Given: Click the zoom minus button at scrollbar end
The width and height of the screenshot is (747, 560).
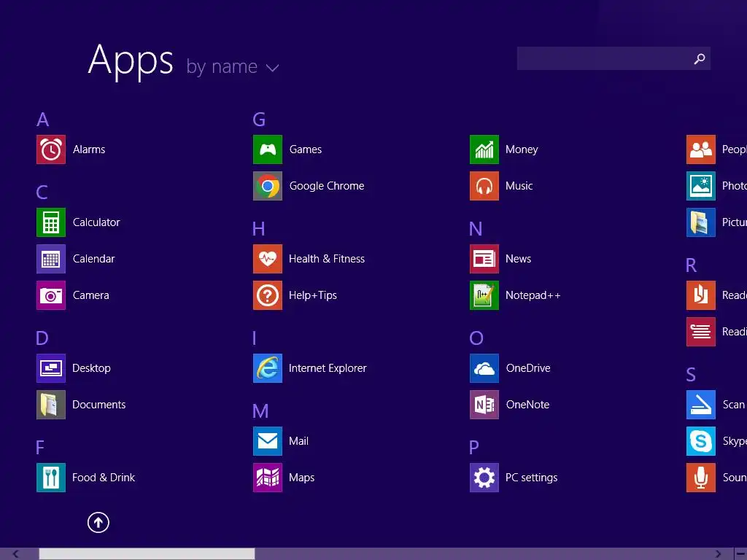Looking at the screenshot, I should (741, 554).
